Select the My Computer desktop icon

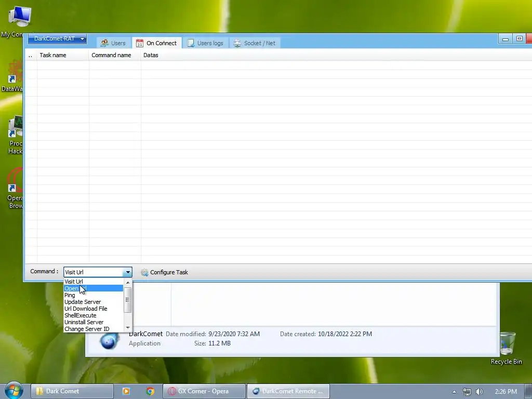click(16, 22)
